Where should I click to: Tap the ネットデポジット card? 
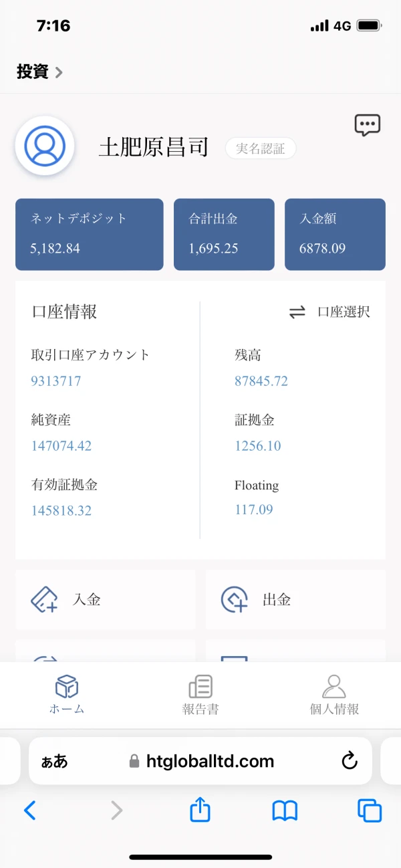[x=89, y=234]
